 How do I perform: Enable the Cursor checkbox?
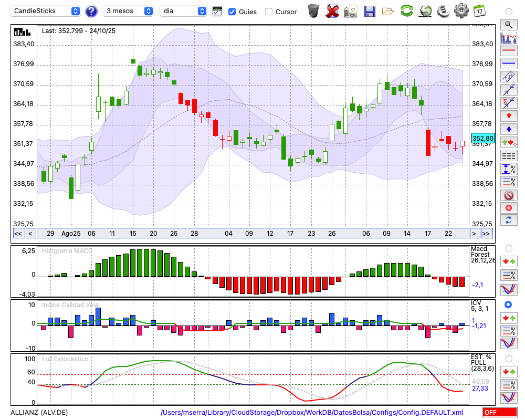pos(269,12)
